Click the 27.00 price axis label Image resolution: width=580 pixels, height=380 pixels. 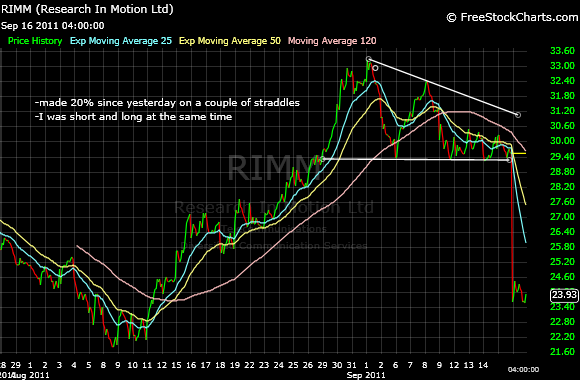(562, 216)
